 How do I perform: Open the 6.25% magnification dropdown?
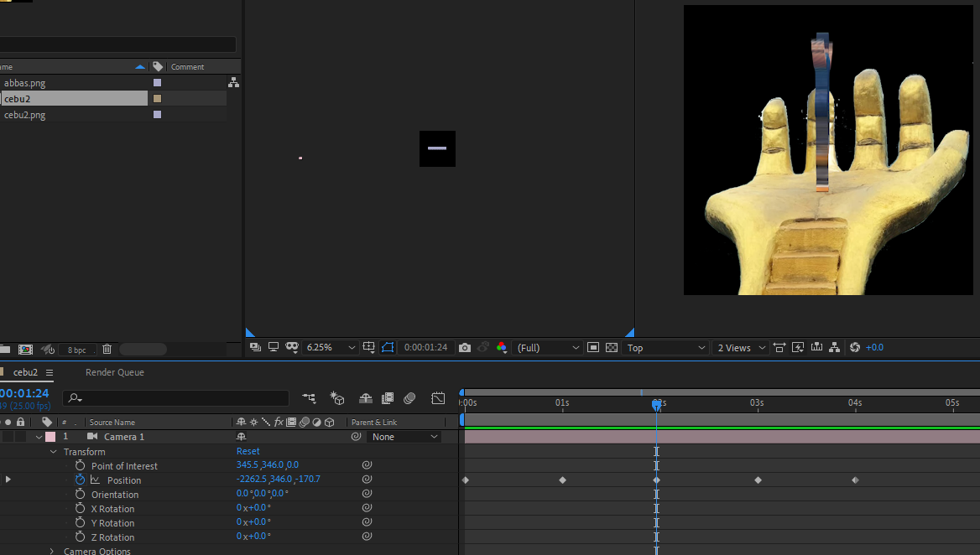330,348
